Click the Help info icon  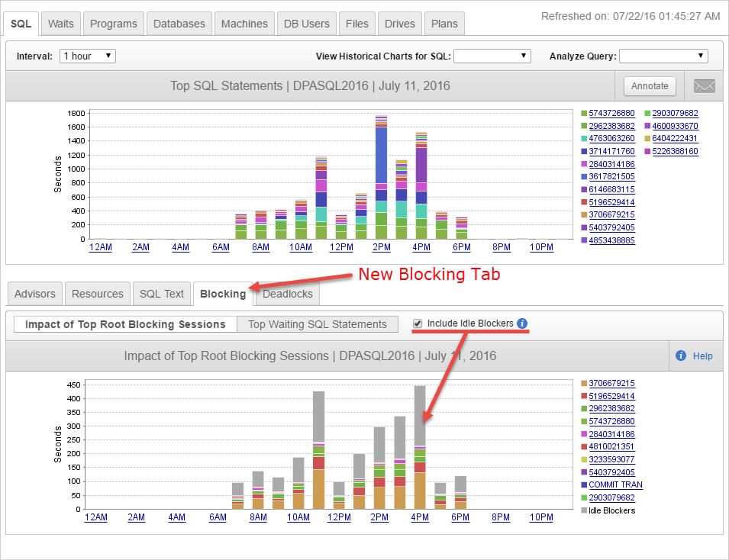tap(681, 356)
